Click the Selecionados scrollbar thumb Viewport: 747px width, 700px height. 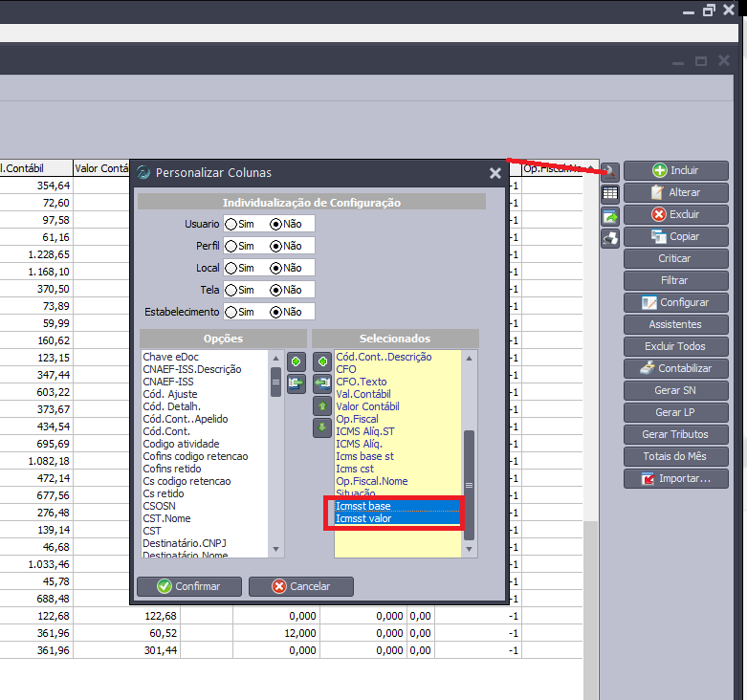coord(469,485)
